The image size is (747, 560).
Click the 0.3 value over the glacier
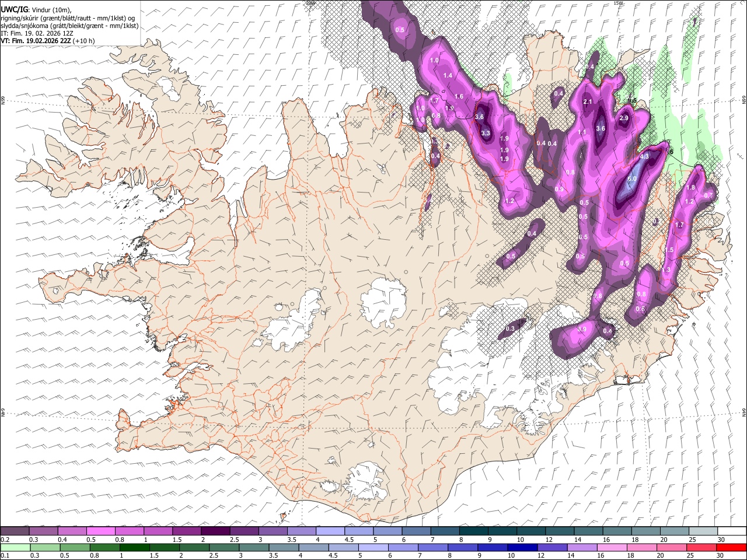pos(510,329)
